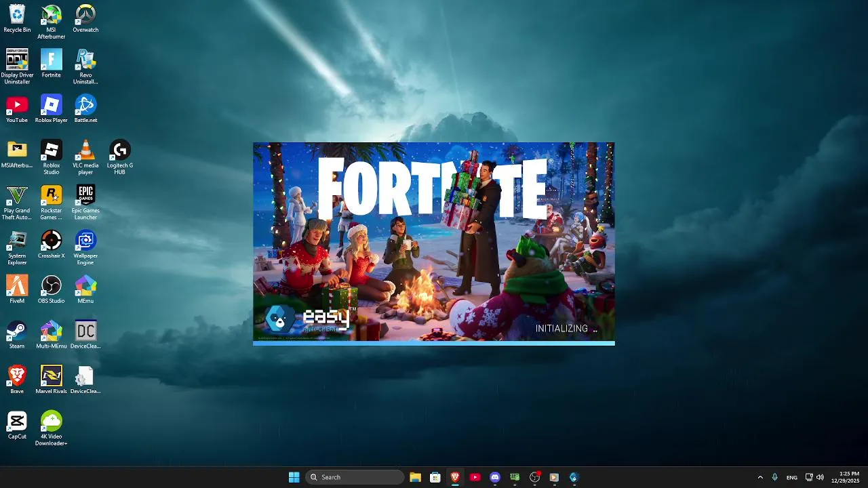The width and height of the screenshot is (868, 488).
Task: Open Multi-MEmu desktop shortcut
Action: pos(52,335)
